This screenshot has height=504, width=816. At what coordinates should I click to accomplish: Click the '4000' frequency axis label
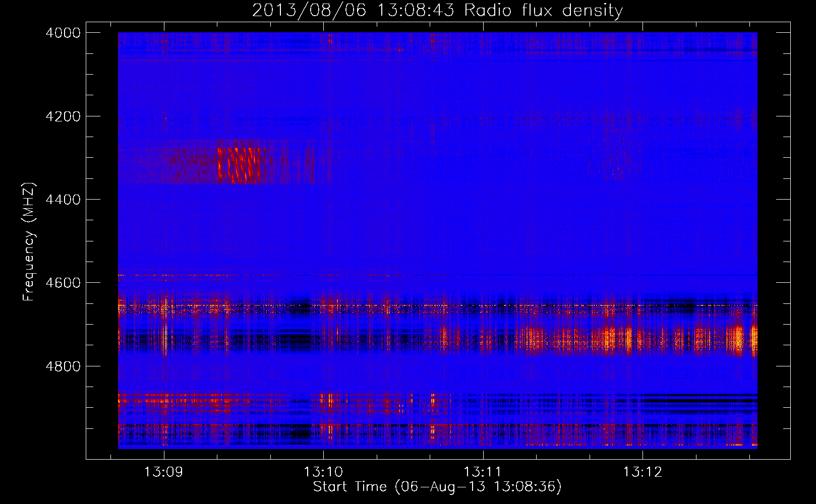63,33
